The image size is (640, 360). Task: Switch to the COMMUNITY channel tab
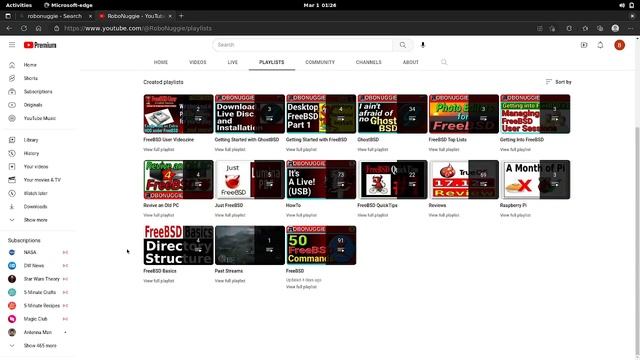point(320,62)
